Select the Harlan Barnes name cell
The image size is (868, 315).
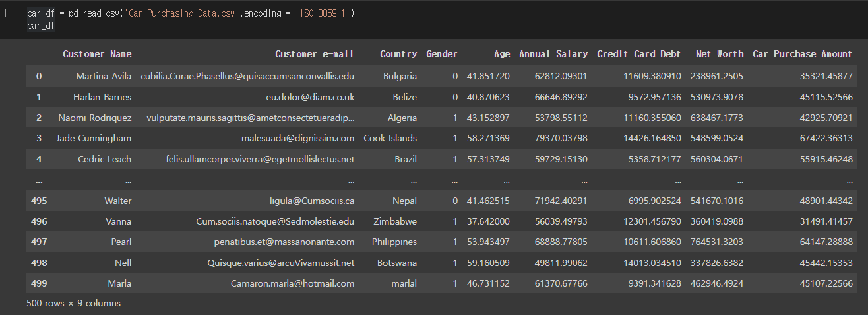(x=102, y=97)
